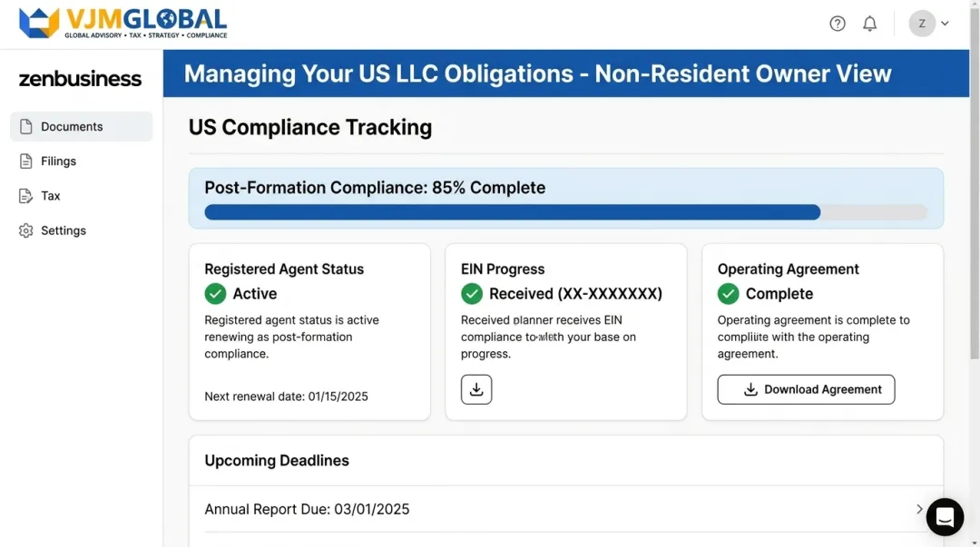Viewport: 980px width, 547px height.
Task: Click the Upcoming Deadlines heading
Action: coord(277,461)
